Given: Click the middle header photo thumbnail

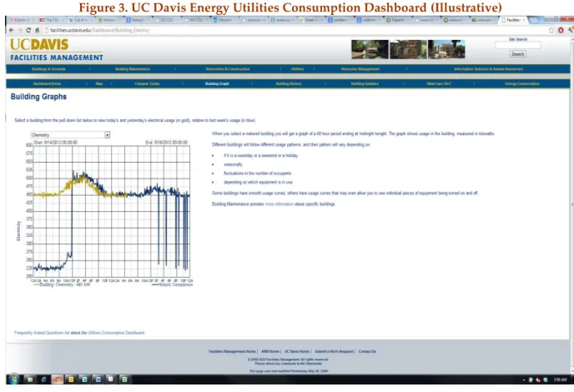Looking at the screenshot, I should point(408,49).
